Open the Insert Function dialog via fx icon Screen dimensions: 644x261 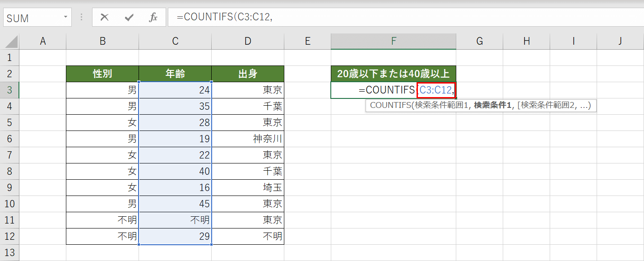click(x=153, y=17)
